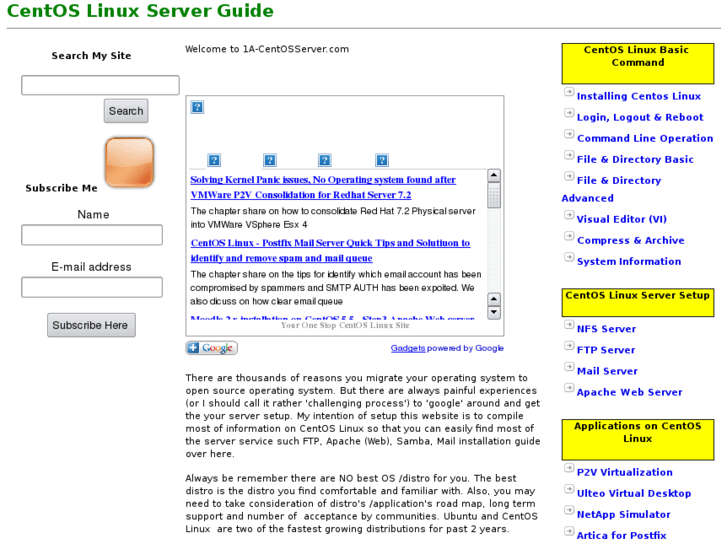Open Apache Web Server page
Image resolution: width=727 pixels, height=545 pixels.
629,392
